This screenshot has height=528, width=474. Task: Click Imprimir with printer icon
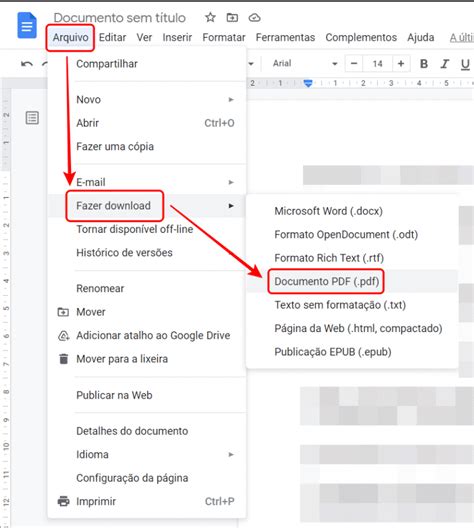(147, 502)
